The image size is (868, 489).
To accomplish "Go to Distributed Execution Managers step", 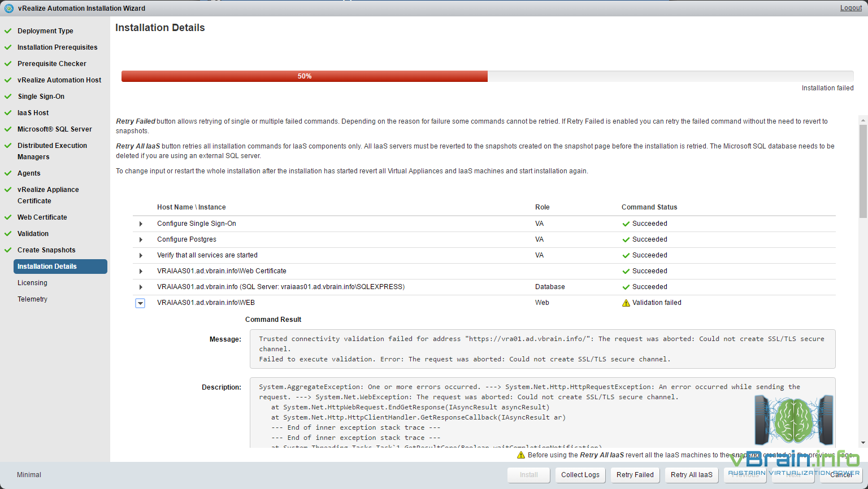I will coord(52,151).
